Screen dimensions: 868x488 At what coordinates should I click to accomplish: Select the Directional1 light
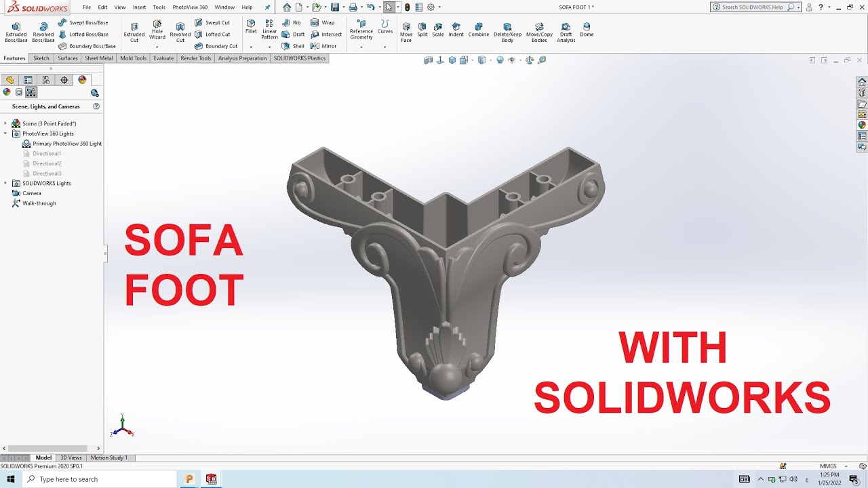click(42, 153)
